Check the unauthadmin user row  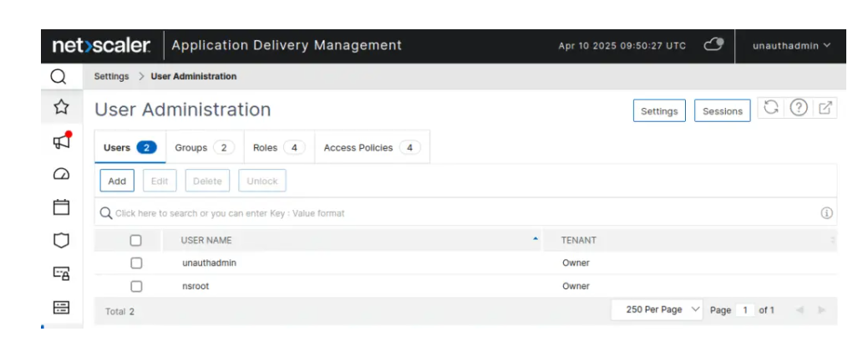tap(136, 263)
